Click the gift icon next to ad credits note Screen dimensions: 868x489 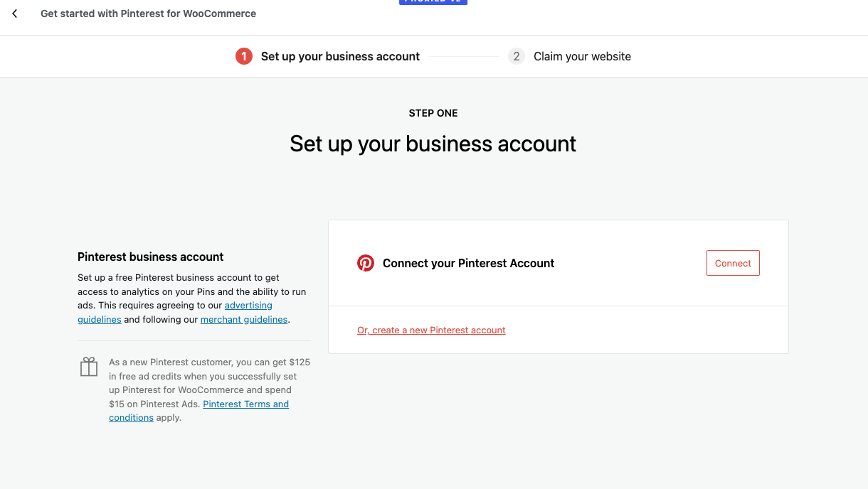click(x=88, y=366)
